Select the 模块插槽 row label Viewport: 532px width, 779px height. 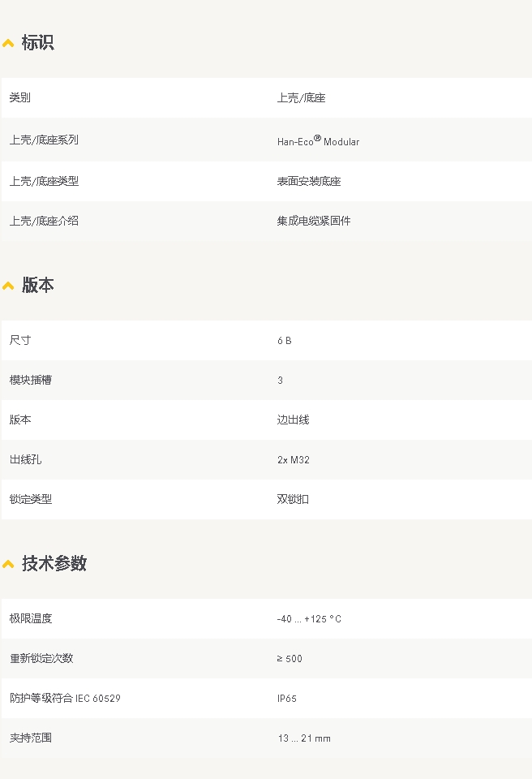tap(31, 380)
